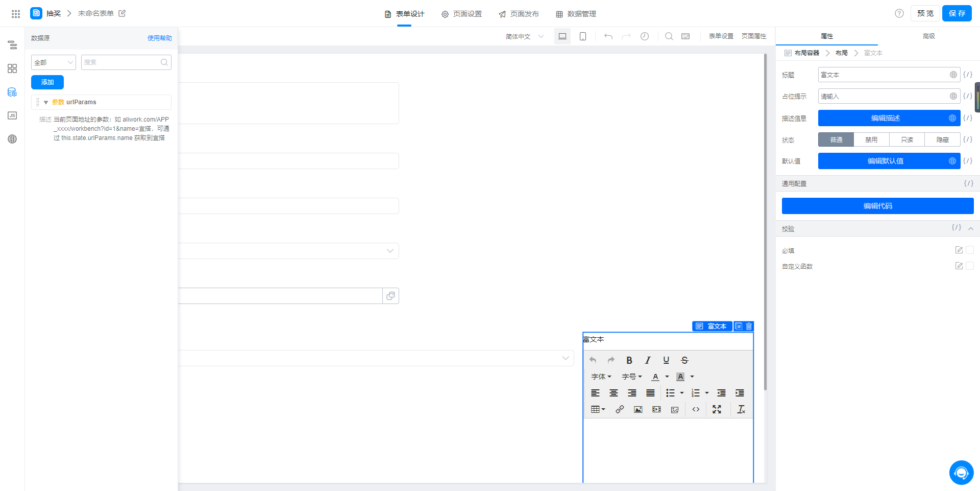Screen dimensions: 980x491
Task: Center align text in rich text editor
Action: (x=614, y=393)
